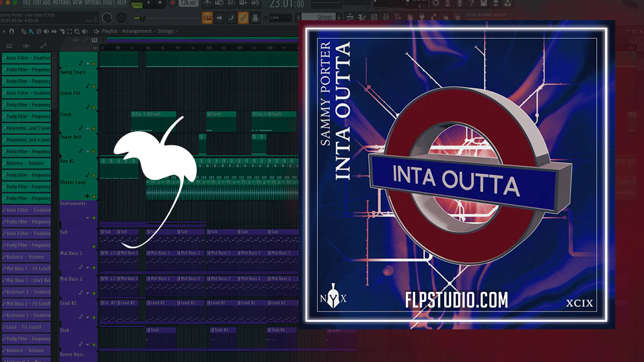Select the Playback speaker tool
644x362 pixels.
coord(84,31)
